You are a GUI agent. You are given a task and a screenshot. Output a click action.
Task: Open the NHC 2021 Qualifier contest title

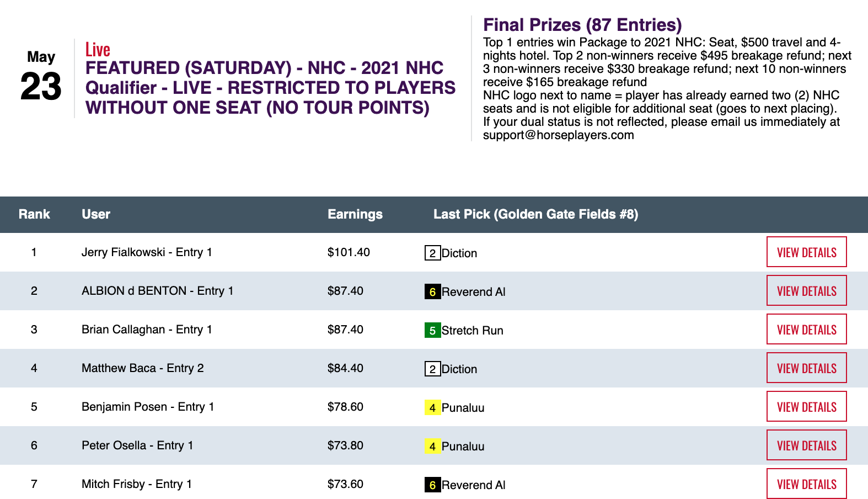(270, 88)
